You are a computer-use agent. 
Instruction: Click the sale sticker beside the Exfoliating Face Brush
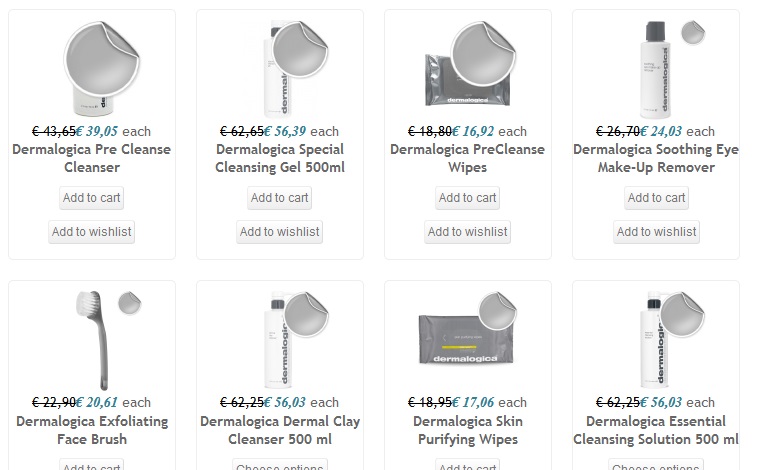tap(129, 302)
